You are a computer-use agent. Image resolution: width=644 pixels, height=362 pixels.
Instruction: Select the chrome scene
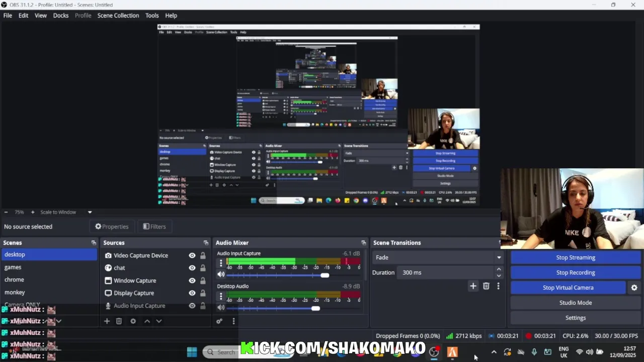coord(49,280)
